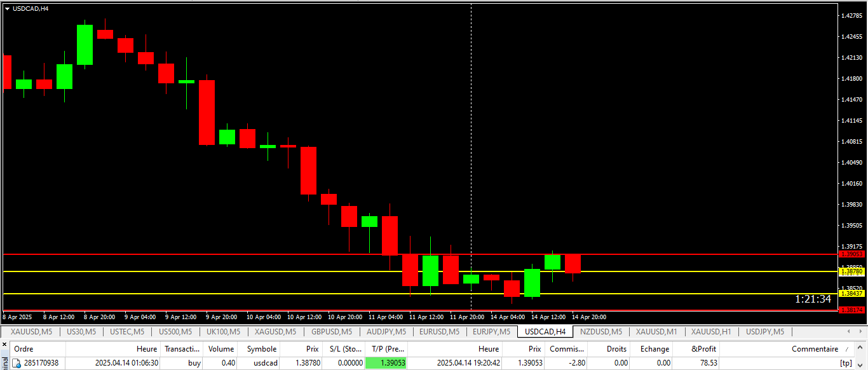Show the EURJPY,M5 chart tab
The image size is (868, 370).
491,332
